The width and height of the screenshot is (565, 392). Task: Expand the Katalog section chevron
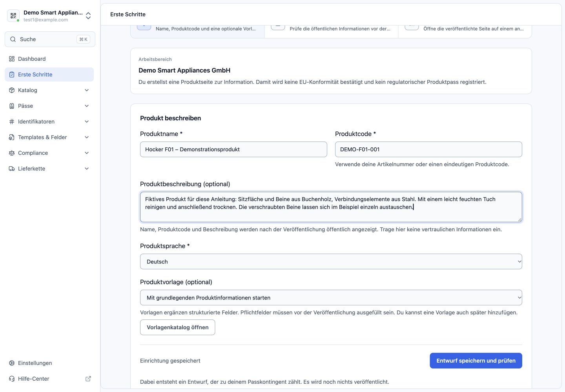pos(87,90)
